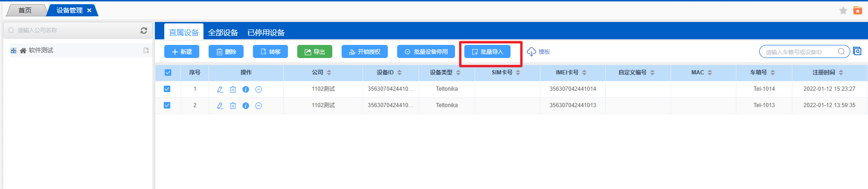Viewport: 868px width, 189px height.
Task: Open the advanced search icon beside device search
Action: 857,51
